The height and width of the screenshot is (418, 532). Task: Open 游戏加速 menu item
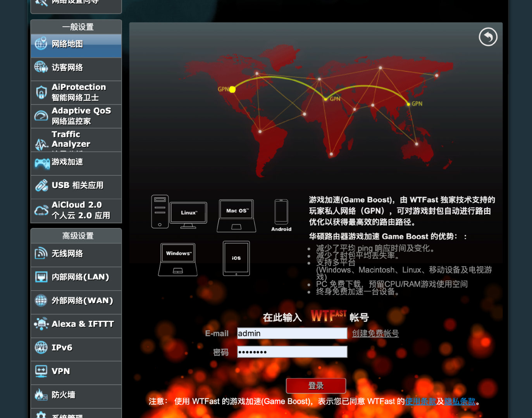click(x=76, y=163)
